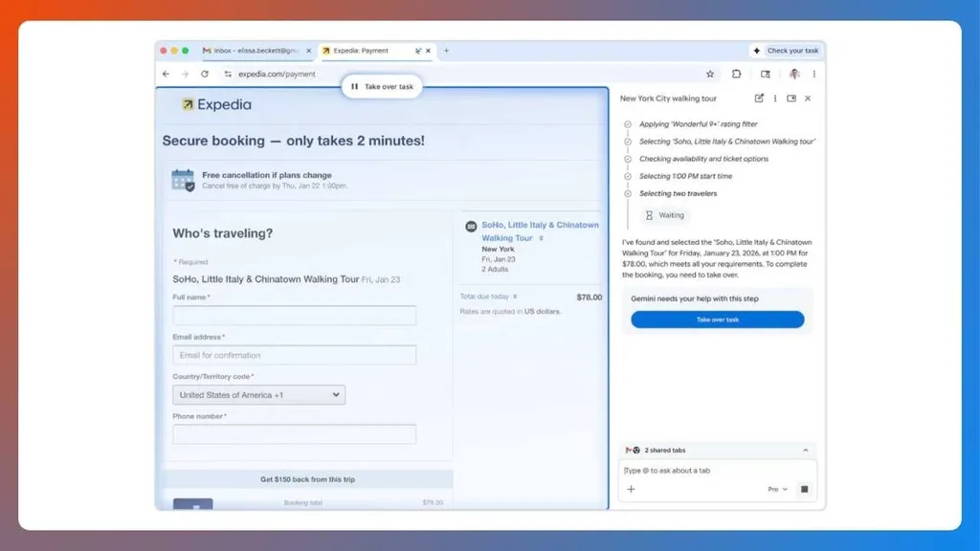Click step 'Selecting Soho, Little Italy & Chinatown Walking tour'

(x=727, y=142)
